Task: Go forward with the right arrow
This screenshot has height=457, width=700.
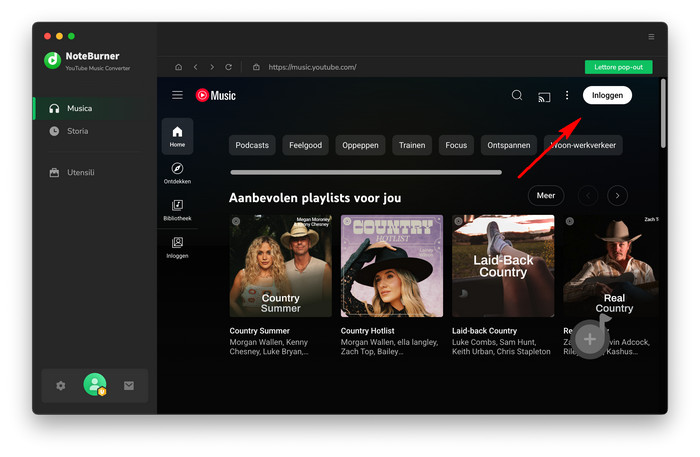Action: (212, 67)
